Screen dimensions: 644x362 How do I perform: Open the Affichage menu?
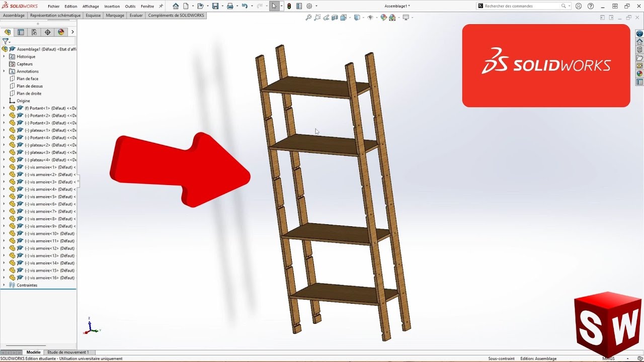(91, 7)
